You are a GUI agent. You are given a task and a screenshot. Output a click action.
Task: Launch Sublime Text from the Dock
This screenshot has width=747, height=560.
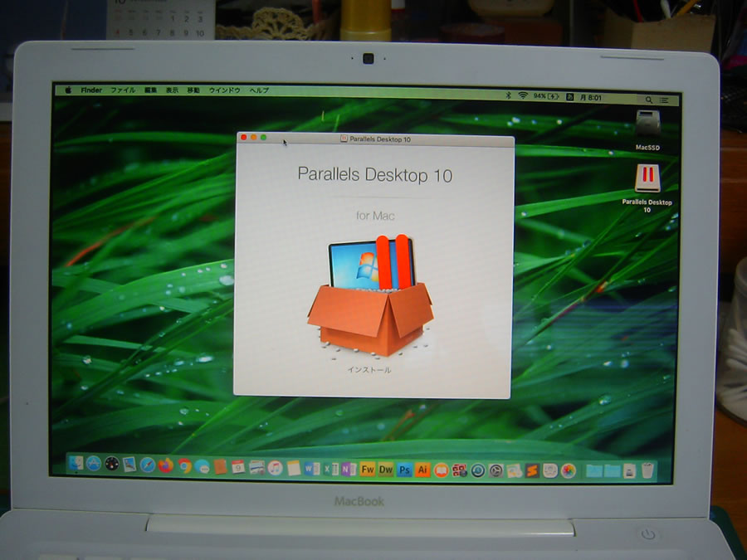tap(532, 471)
